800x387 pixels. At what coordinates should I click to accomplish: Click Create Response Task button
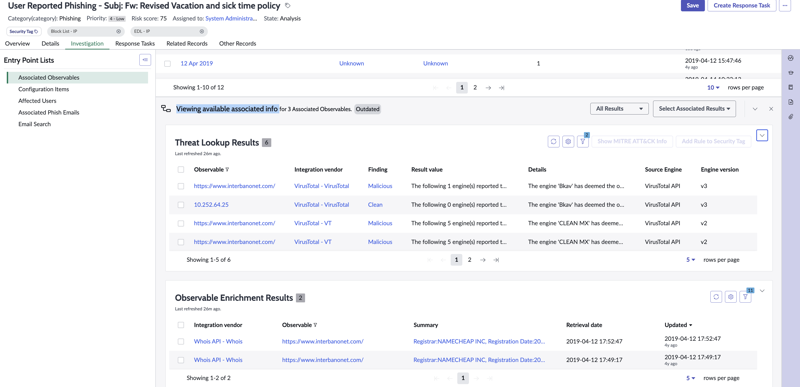click(x=742, y=6)
